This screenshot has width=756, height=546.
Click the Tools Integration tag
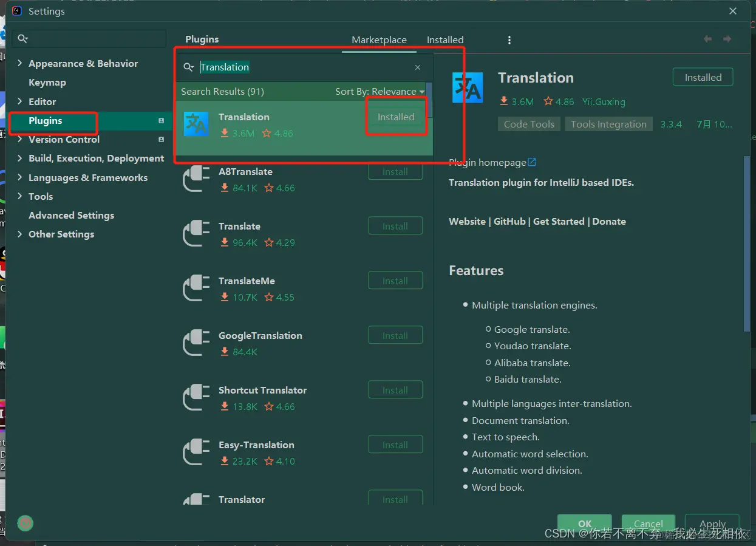[x=608, y=125]
